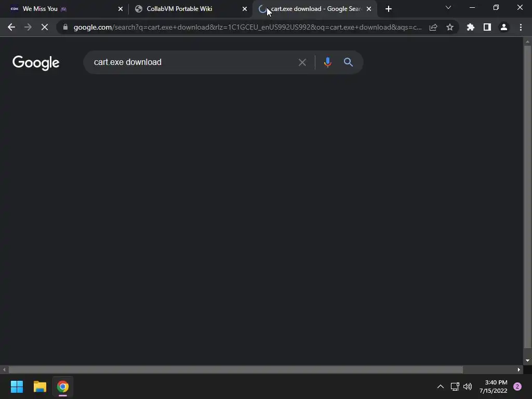Open File Explorer from the taskbar

click(x=39, y=387)
